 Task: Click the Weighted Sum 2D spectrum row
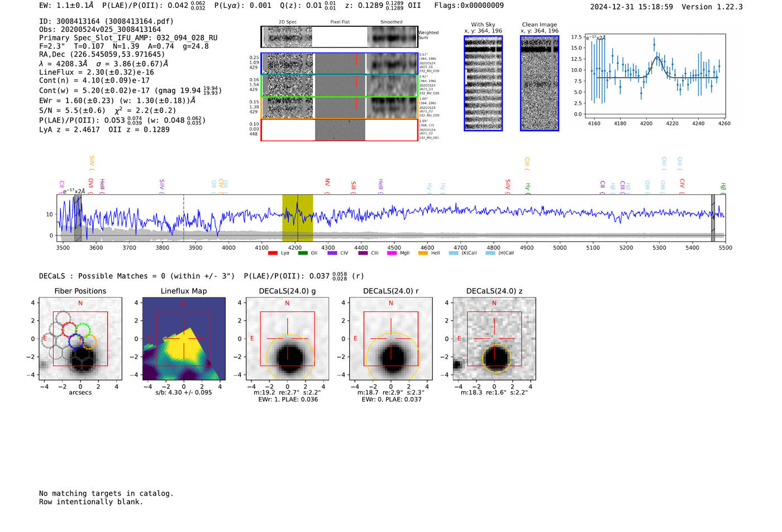point(339,37)
